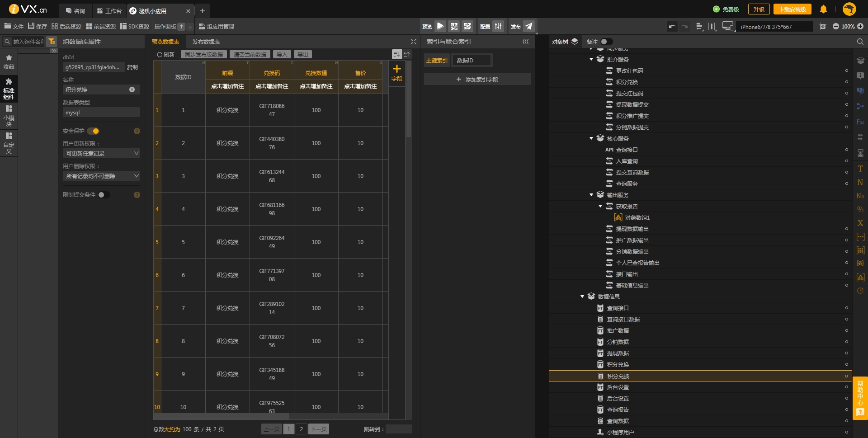The height and width of the screenshot is (438, 868).
Task: Collapse the 核心服务 tree node
Action: pos(591,138)
